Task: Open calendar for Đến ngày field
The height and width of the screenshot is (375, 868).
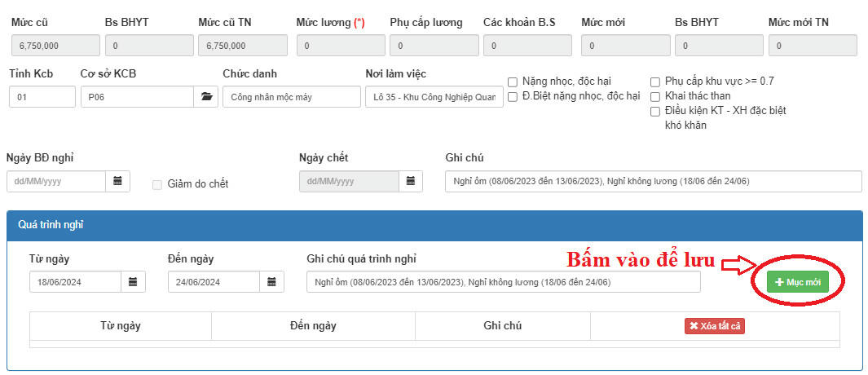Action: (271, 282)
